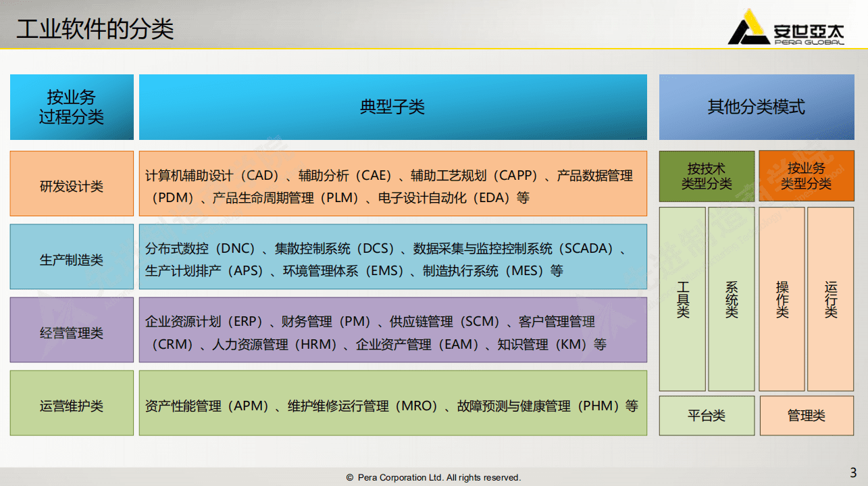Toggle the 运行类 classification column
Image resolution: width=868 pixels, height=486 pixels.
click(x=830, y=299)
